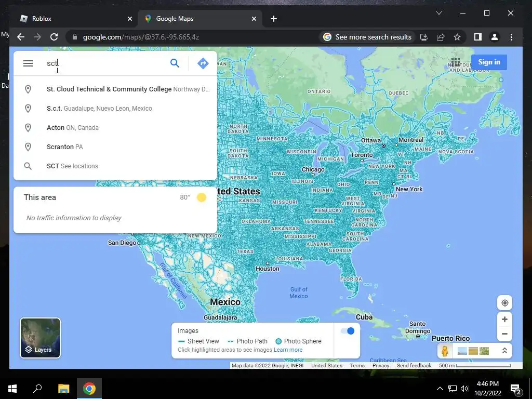Screen dimensions: 532x399
Task: Show your location with the target icon
Action: tap(504, 303)
